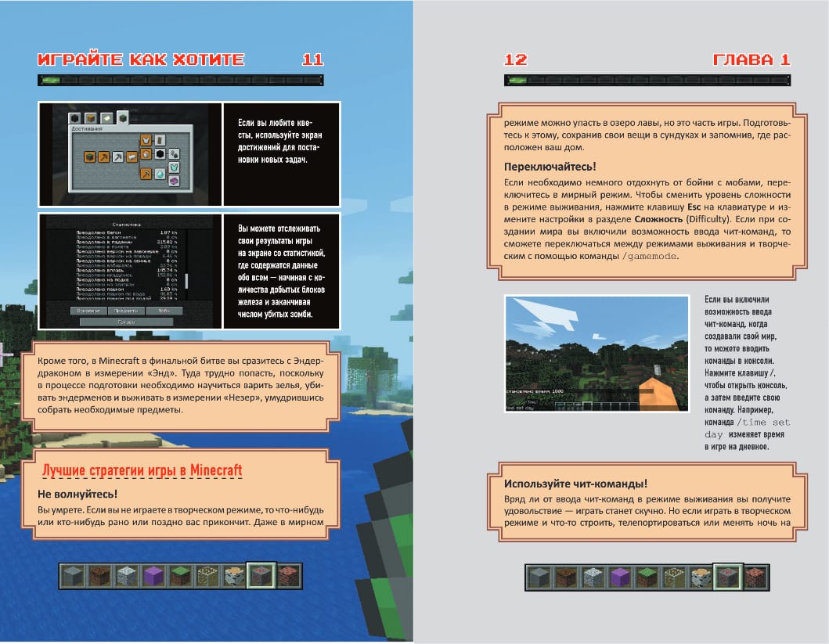Viewport: 829px width, 644px height.
Task: Select the birch log block in left hotbar
Action: 233,577
